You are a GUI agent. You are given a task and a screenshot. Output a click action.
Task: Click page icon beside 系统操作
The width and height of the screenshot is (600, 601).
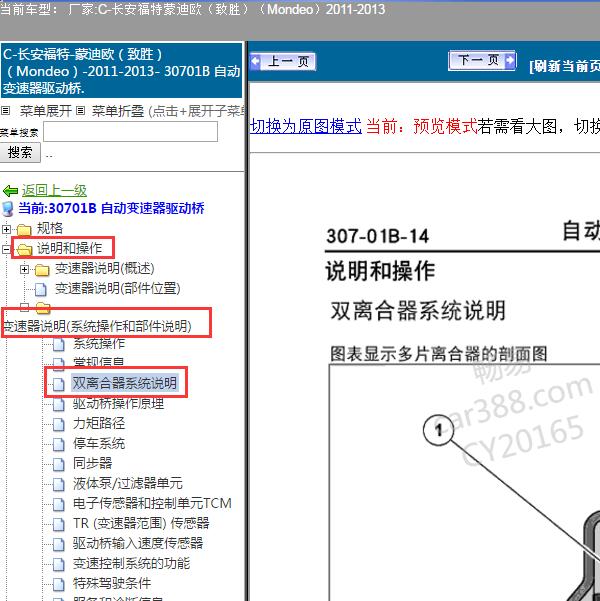59,345
